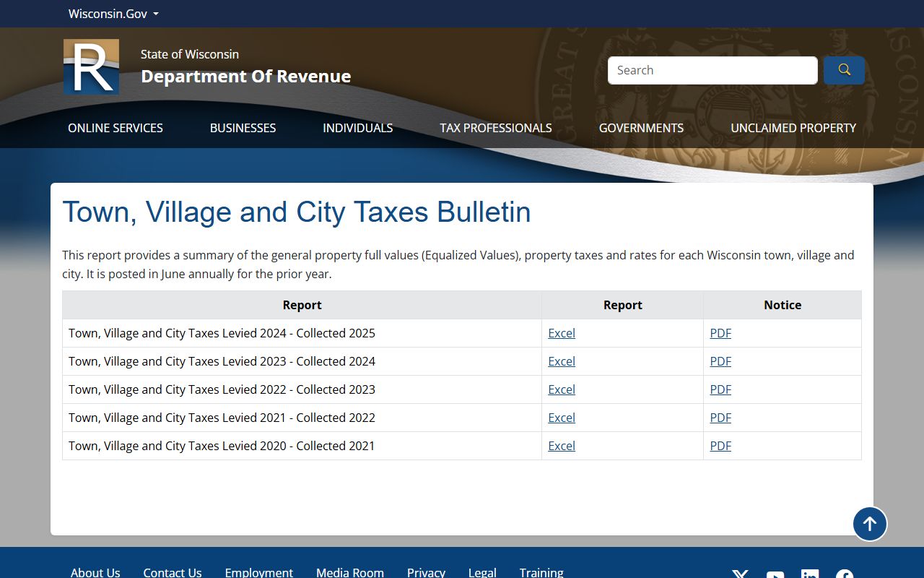Screen dimensions: 924x578
Task: Open PDF notice for Levied 2022 - Collected 2023
Action: (x=720, y=389)
